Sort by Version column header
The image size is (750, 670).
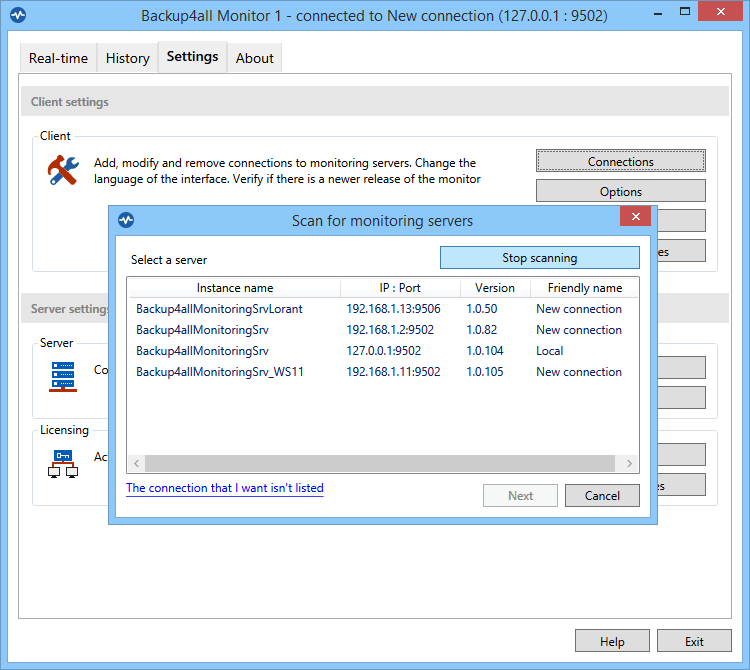tap(495, 288)
